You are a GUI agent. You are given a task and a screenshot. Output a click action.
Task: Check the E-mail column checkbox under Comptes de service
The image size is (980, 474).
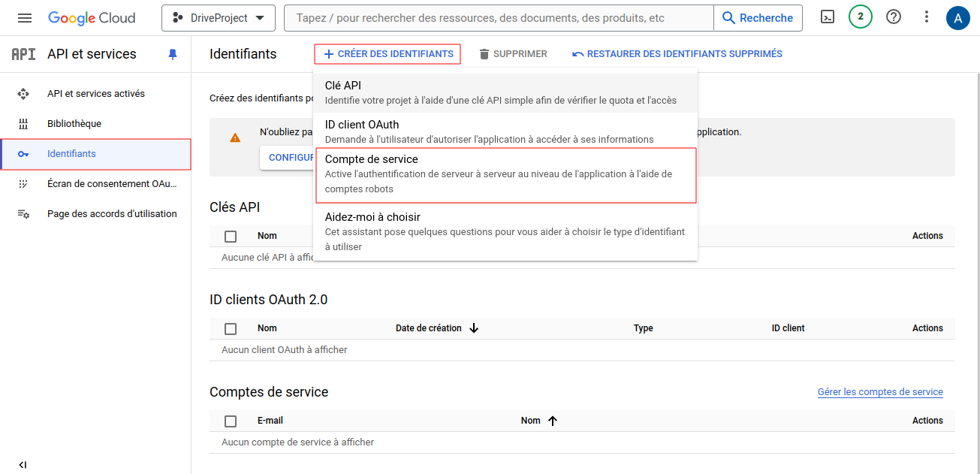coord(231,420)
